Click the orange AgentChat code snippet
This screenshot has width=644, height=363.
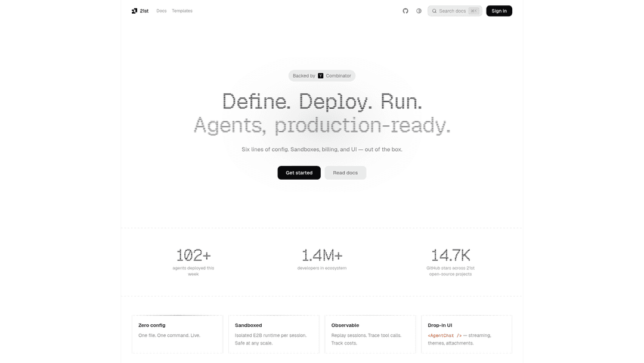click(x=444, y=336)
